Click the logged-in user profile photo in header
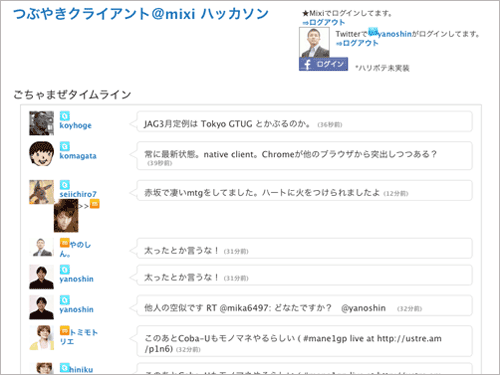This screenshot has height=375, width=500. click(x=314, y=42)
